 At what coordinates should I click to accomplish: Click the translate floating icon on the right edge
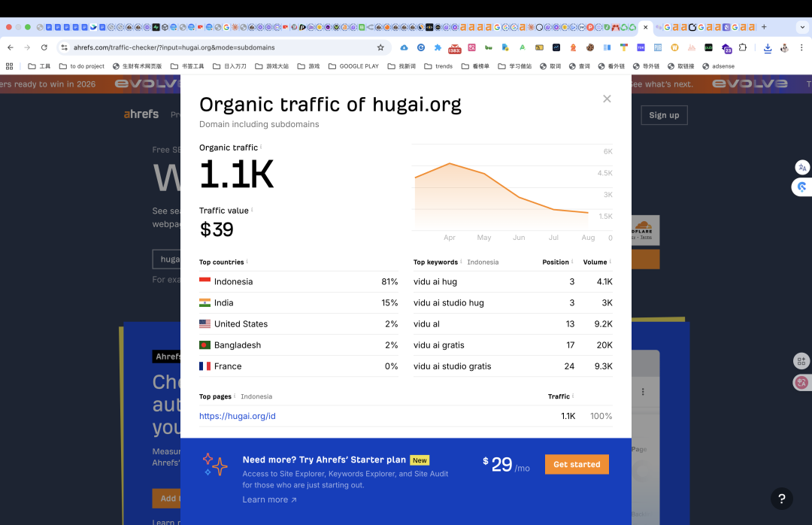pos(802,168)
